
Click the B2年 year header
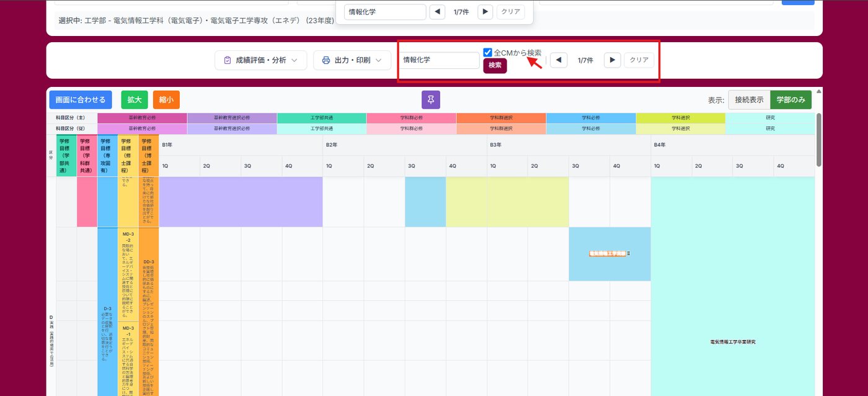(405, 145)
